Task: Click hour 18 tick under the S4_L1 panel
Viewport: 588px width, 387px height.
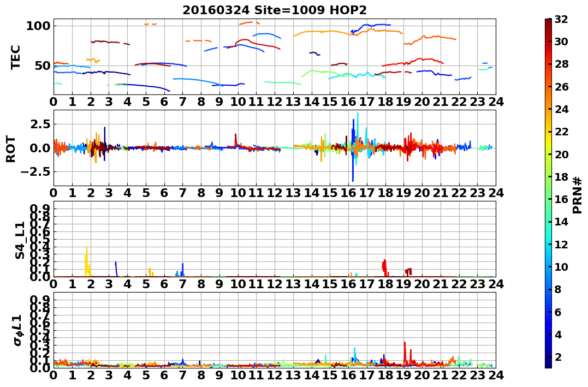Action: coord(385,284)
